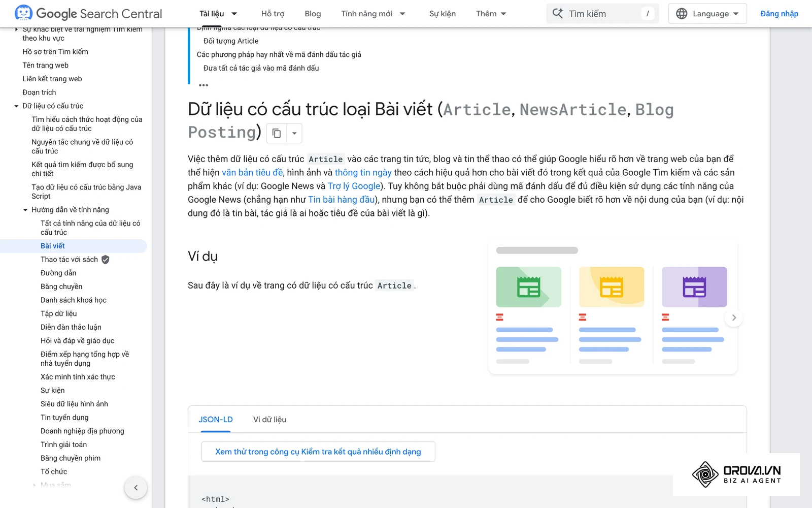Screen dimensions: 812x508
Task: Collapse the sidebar with chevron button
Action: [x=136, y=488]
